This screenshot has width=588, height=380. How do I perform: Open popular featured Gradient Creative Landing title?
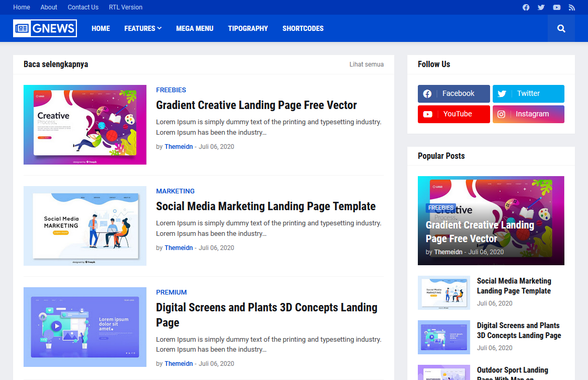coord(480,232)
